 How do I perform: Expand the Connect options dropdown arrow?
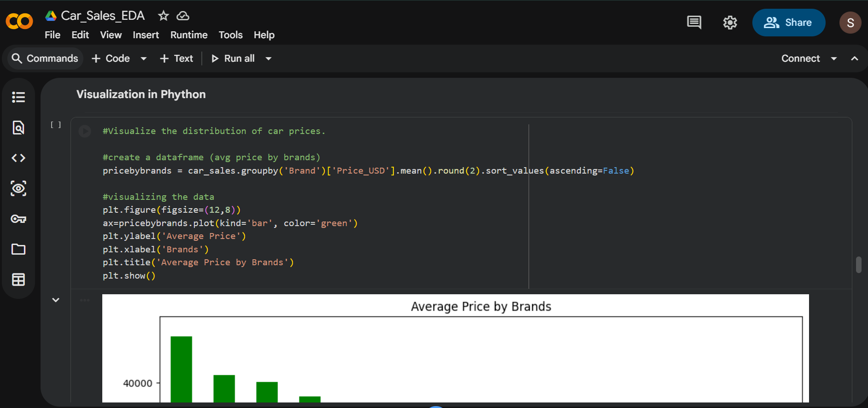pos(833,58)
